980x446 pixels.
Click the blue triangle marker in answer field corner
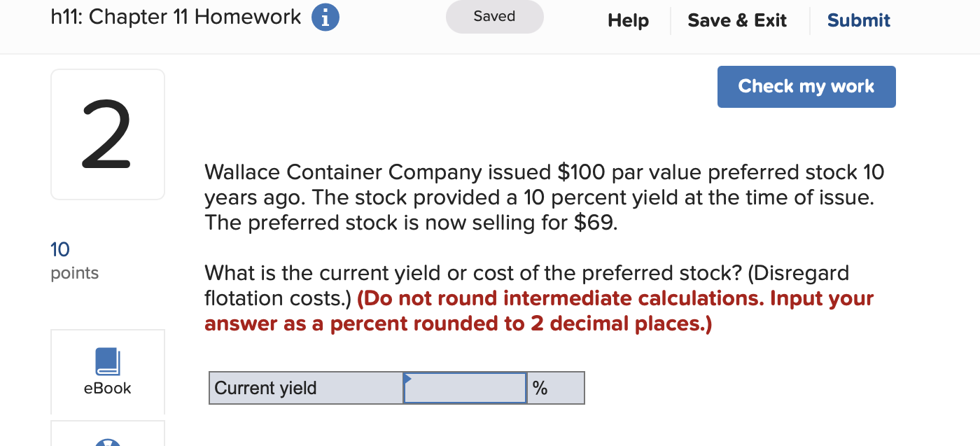click(407, 378)
